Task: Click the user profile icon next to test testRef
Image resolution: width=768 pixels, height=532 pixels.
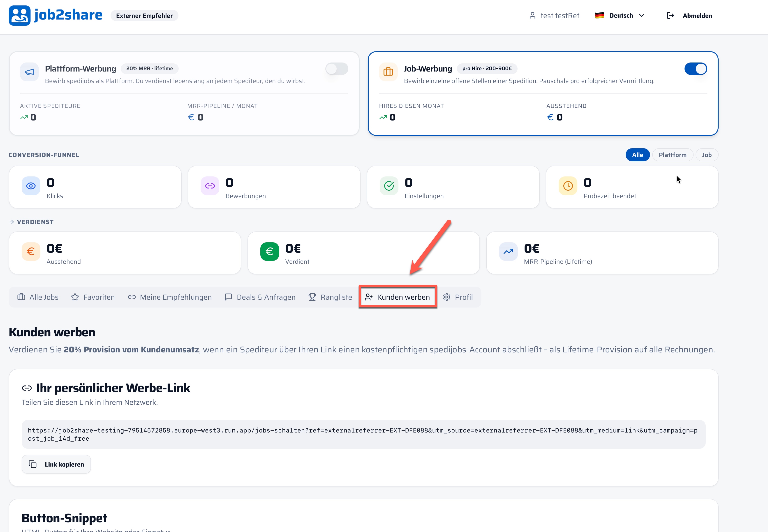Action: pos(532,16)
